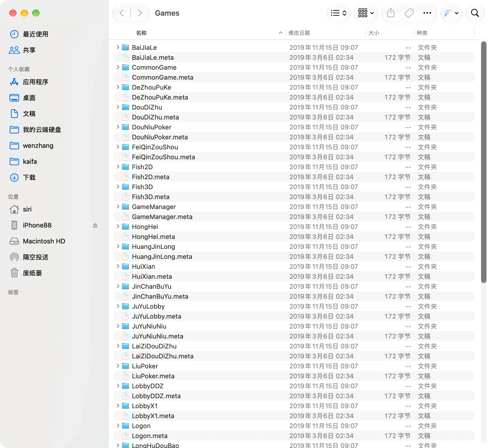Viewport: 488px width, 448px height.
Task: Open Macintosh HD in the sidebar
Action: [44, 241]
